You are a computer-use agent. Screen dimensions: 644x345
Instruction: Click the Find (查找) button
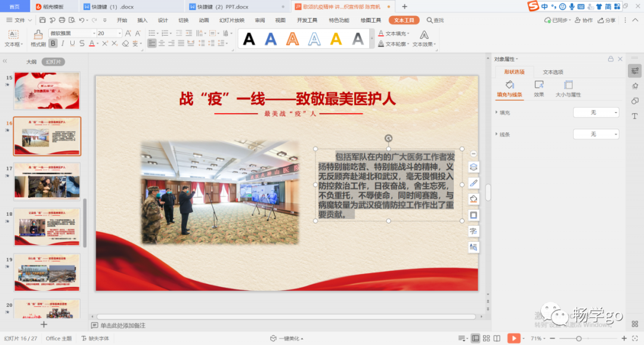coord(435,20)
